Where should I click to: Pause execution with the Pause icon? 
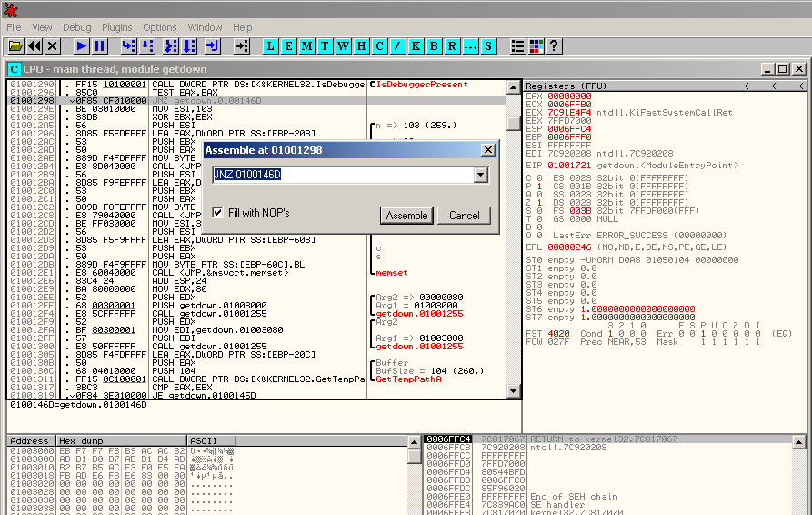[100, 45]
